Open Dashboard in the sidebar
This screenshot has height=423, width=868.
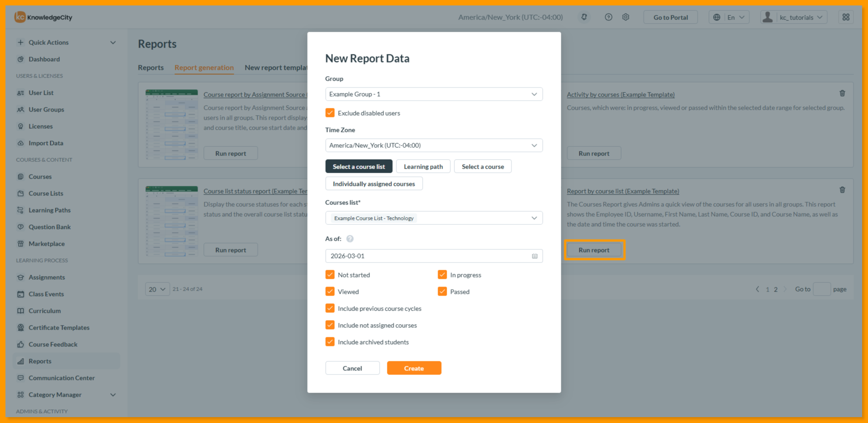click(44, 59)
